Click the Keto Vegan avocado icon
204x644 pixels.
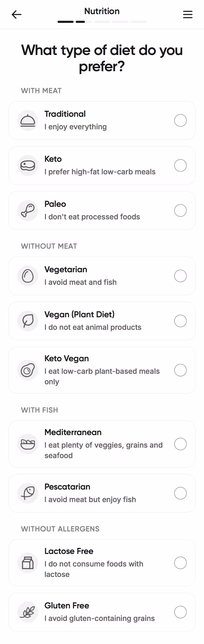(x=28, y=370)
